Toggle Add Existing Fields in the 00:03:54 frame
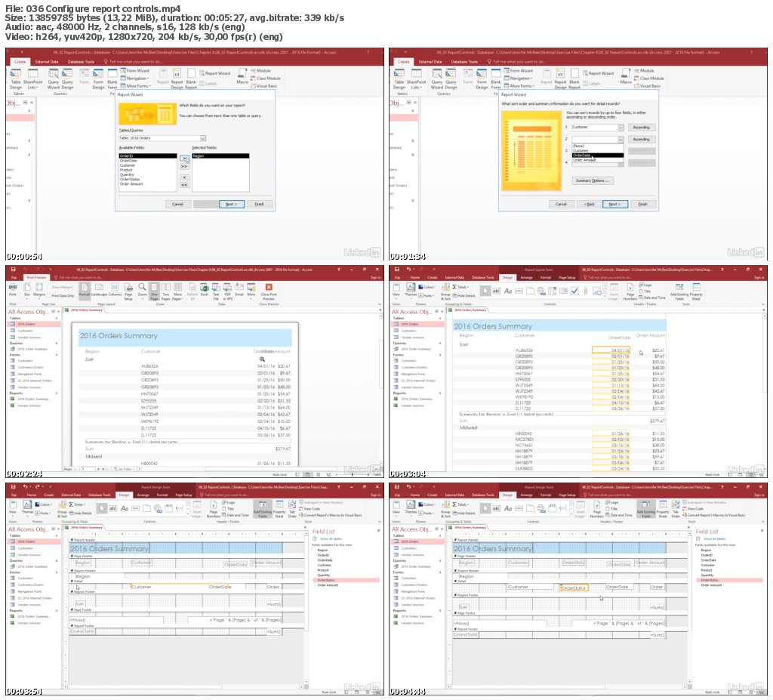Image resolution: width=773 pixels, height=700 pixels. pos(262,509)
